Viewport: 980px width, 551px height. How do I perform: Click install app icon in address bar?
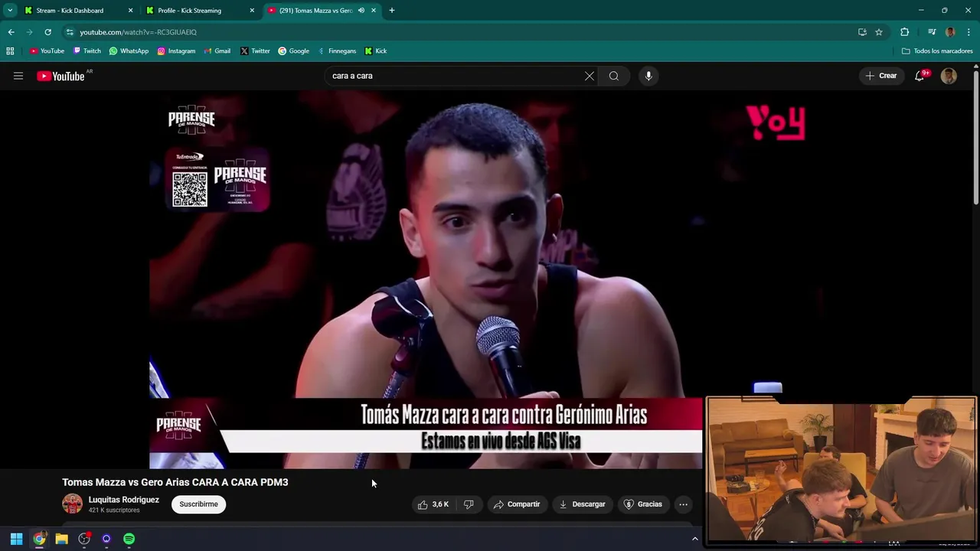click(862, 32)
